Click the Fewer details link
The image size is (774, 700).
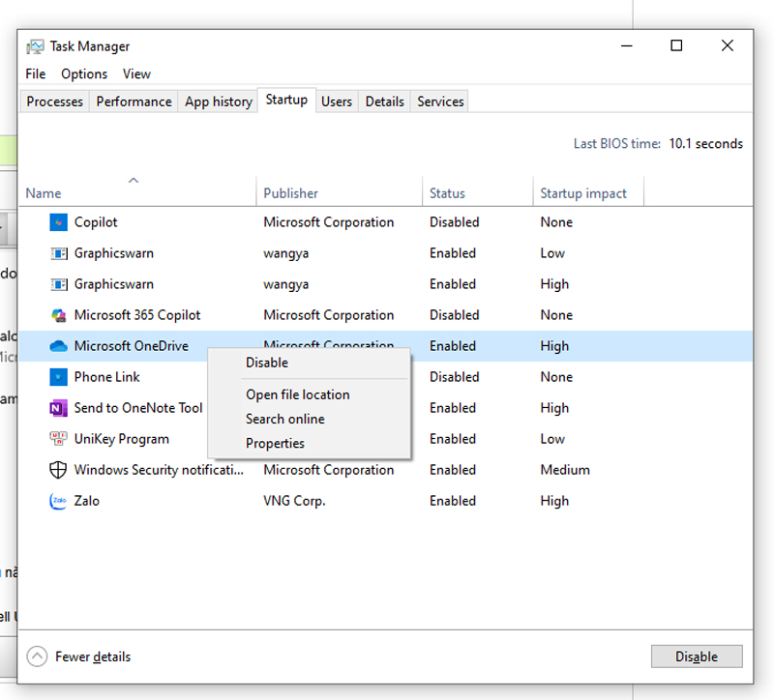[93, 657]
